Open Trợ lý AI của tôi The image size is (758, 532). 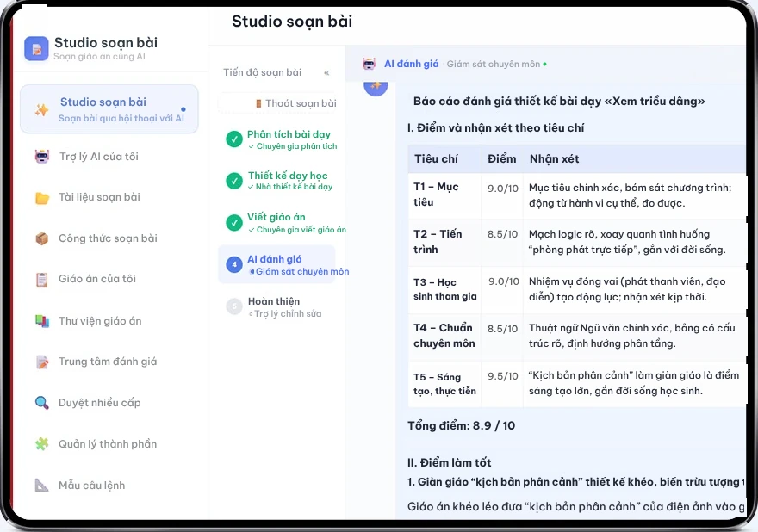[x=98, y=157]
